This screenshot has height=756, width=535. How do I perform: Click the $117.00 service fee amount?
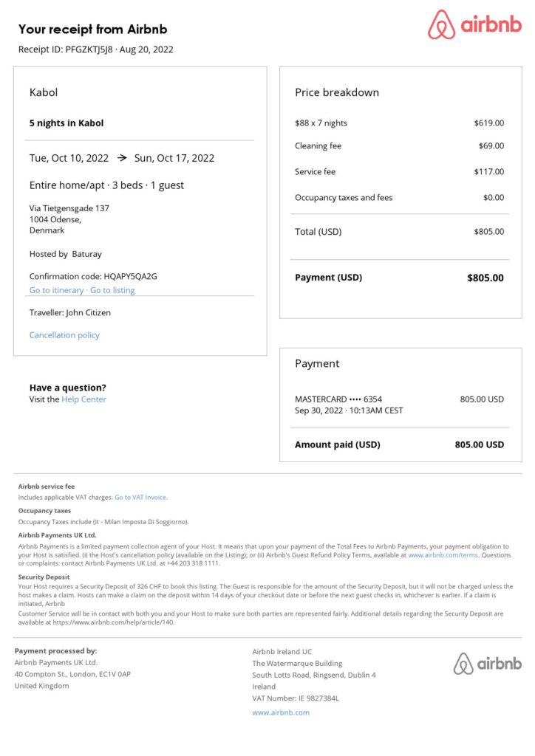489,172
